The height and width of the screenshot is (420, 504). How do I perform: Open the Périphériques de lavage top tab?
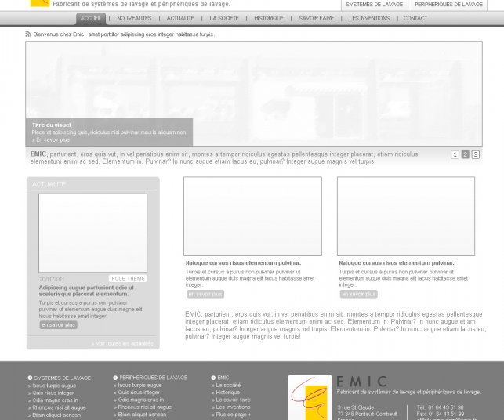tap(448, 5)
